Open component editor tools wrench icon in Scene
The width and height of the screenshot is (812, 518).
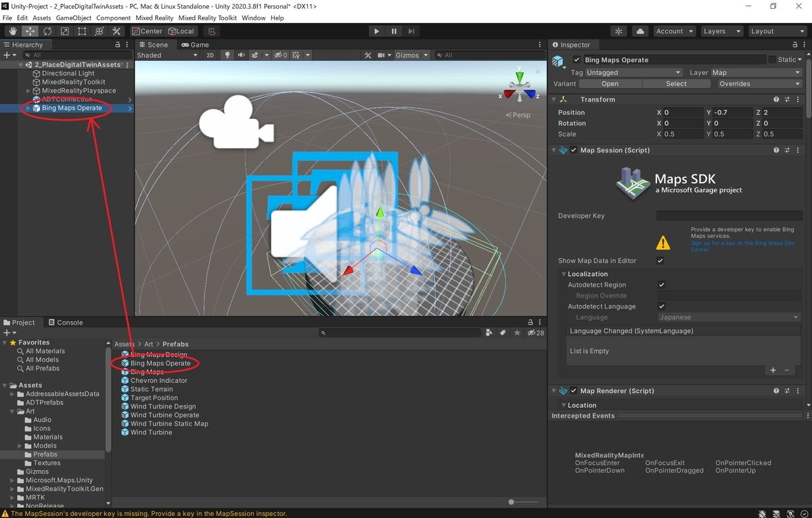pos(367,55)
